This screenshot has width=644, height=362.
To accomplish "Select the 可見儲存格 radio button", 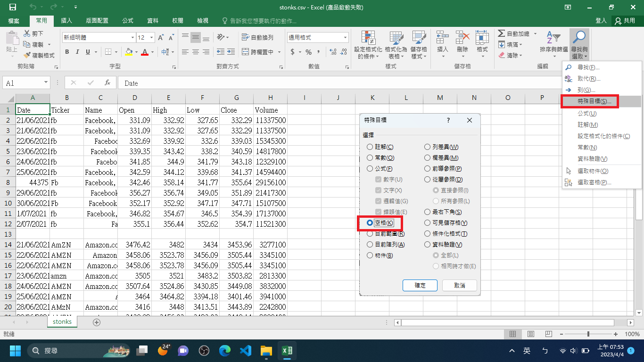I will click(x=428, y=222).
